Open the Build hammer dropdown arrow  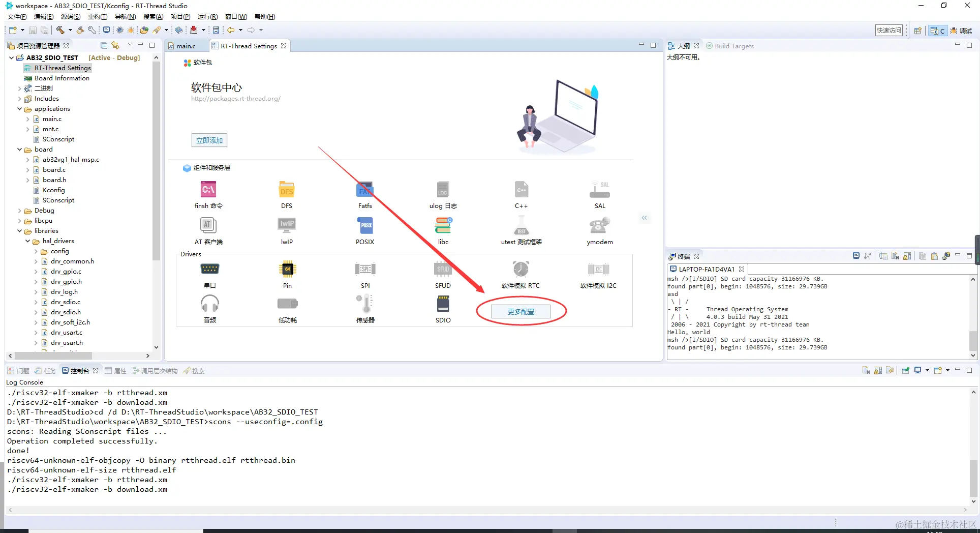(x=70, y=31)
